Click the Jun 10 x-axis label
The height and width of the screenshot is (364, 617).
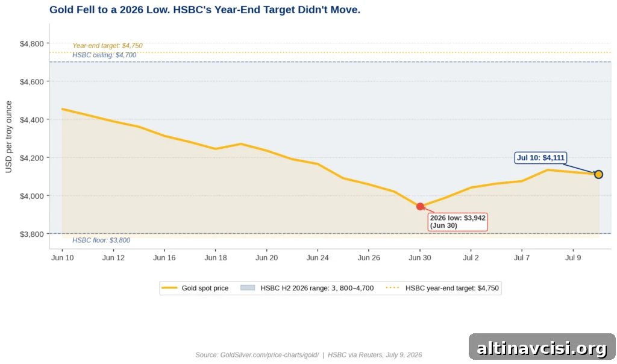[62, 258]
